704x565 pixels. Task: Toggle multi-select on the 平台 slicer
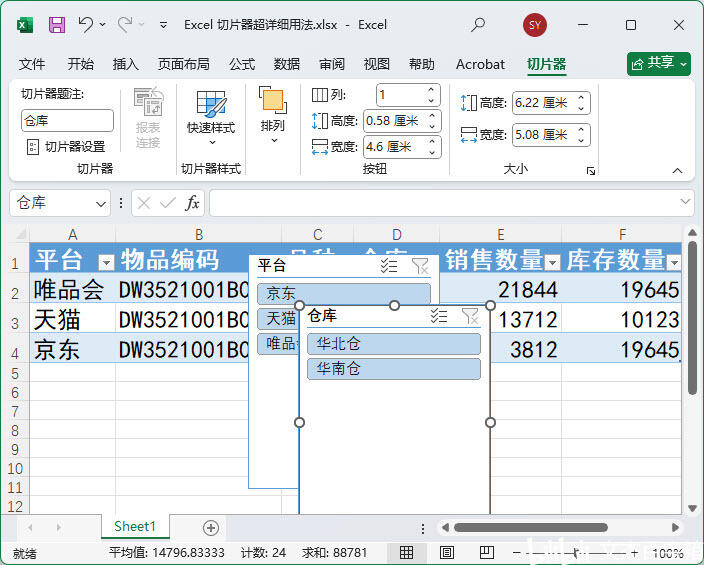[x=389, y=266]
